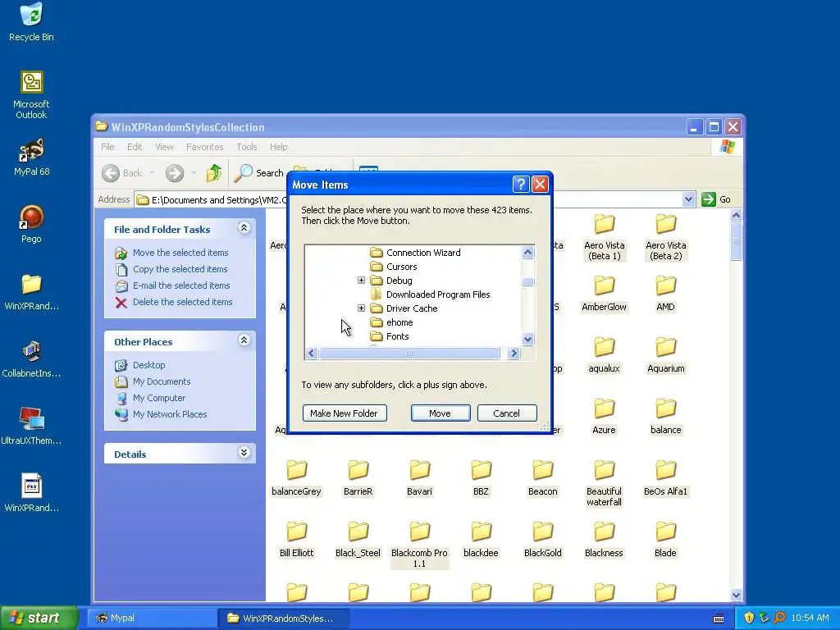
Task: Click Delete the selected items link
Action: pos(183,302)
